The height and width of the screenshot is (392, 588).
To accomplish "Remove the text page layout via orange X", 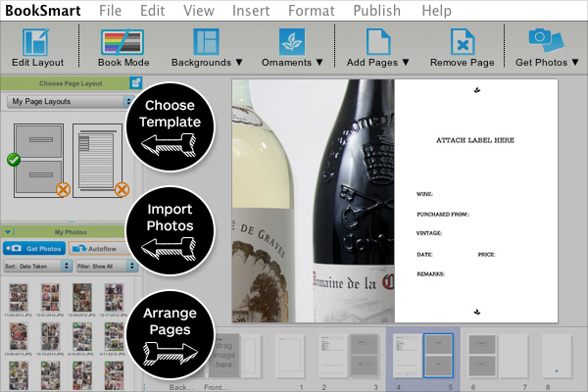I will pyautogui.click(x=122, y=190).
